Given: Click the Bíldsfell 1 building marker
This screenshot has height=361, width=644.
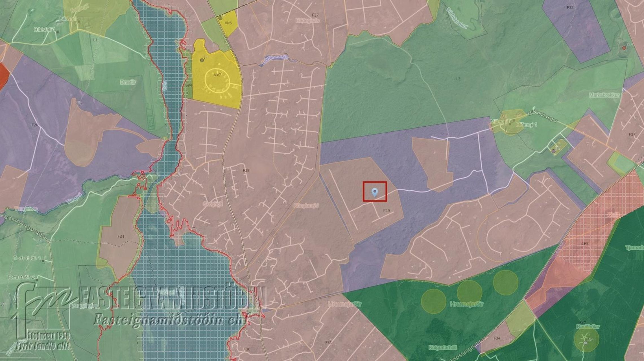Looking at the screenshot, I should pos(58,32).
